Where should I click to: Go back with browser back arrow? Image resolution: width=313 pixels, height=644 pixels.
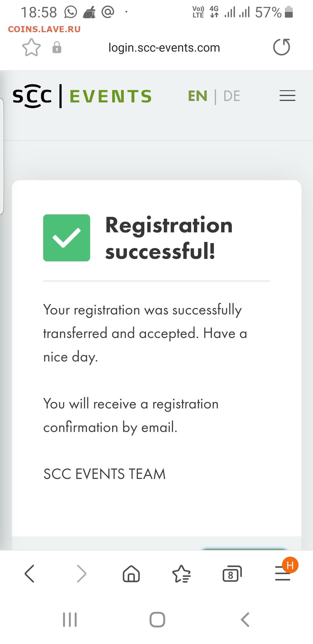click(30, 574)
